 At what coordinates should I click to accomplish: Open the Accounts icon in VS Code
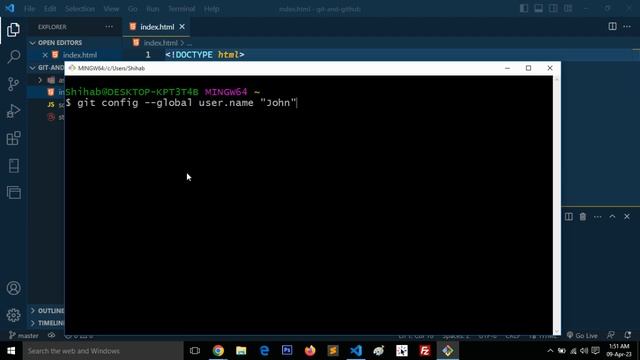tap(13, 288)
